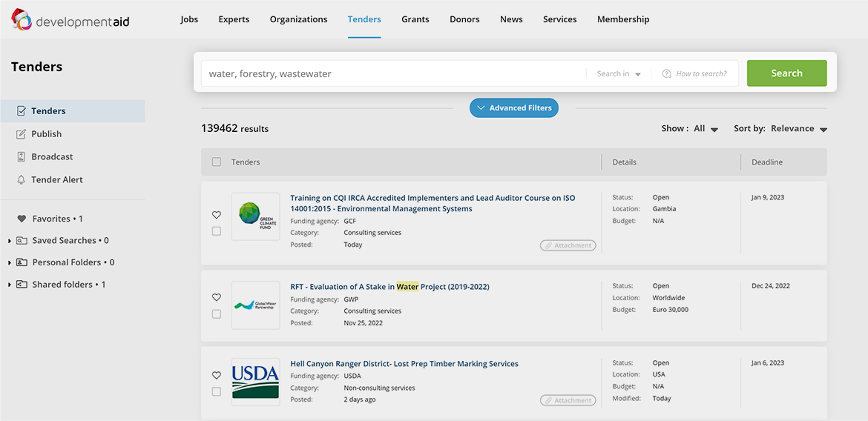
Task: Click the Global Water Partnership logo
Action: click(x=256, y=305)
